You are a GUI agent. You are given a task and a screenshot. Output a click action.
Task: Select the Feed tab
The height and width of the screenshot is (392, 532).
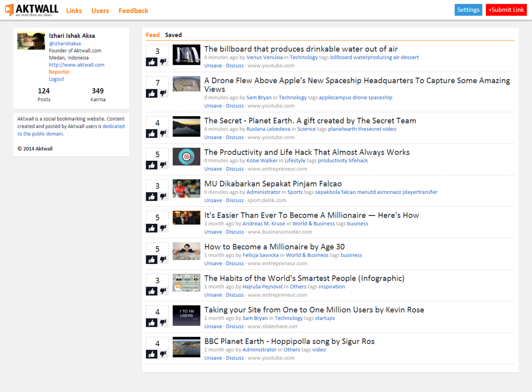(153, 35)
